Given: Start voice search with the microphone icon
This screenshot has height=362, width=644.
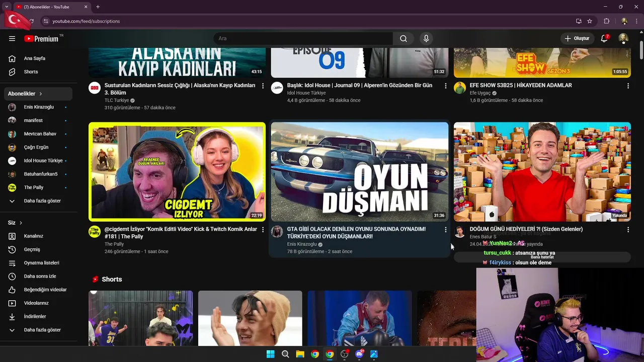Looking at the screenshot, I should point(426,39).
